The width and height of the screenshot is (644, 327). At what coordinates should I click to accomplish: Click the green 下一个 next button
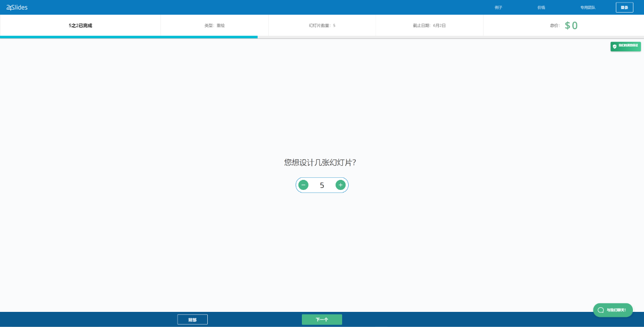tap(322, 319)
